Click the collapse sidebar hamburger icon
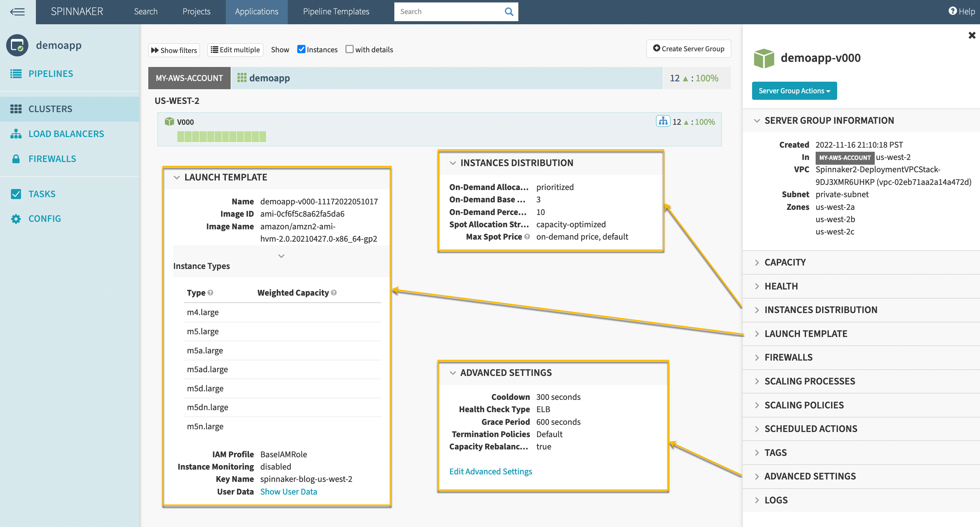 [17, 12]
